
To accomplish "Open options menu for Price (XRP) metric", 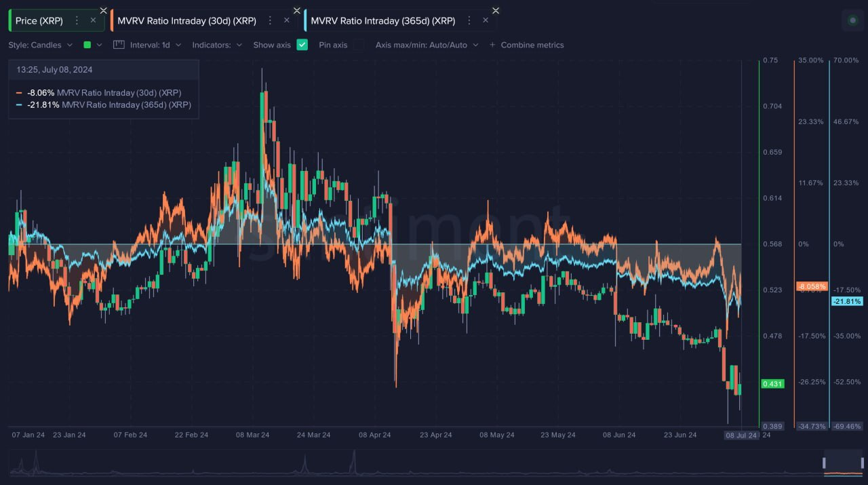I will (77, 20).
